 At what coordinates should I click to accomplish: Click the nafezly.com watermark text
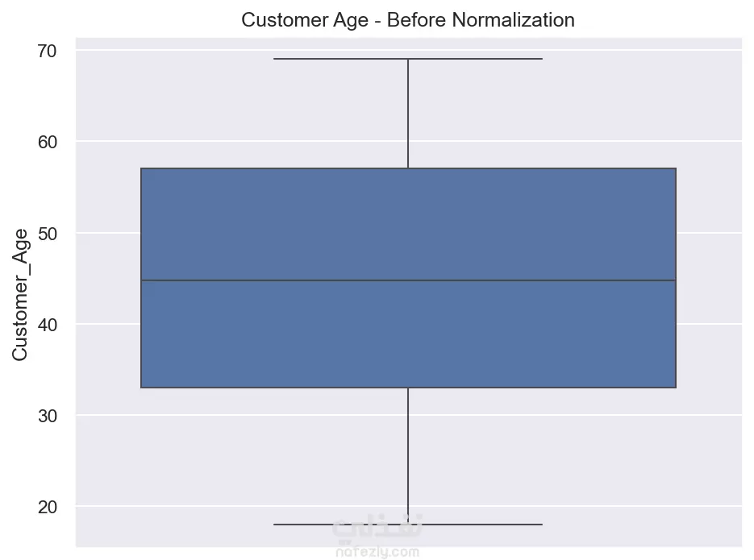377,552
